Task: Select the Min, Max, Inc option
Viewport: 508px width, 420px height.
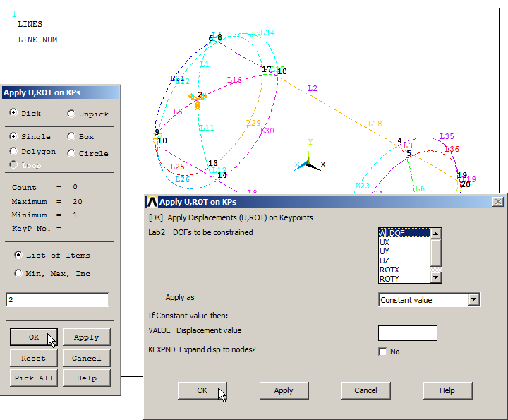Action: click(18, 273)
